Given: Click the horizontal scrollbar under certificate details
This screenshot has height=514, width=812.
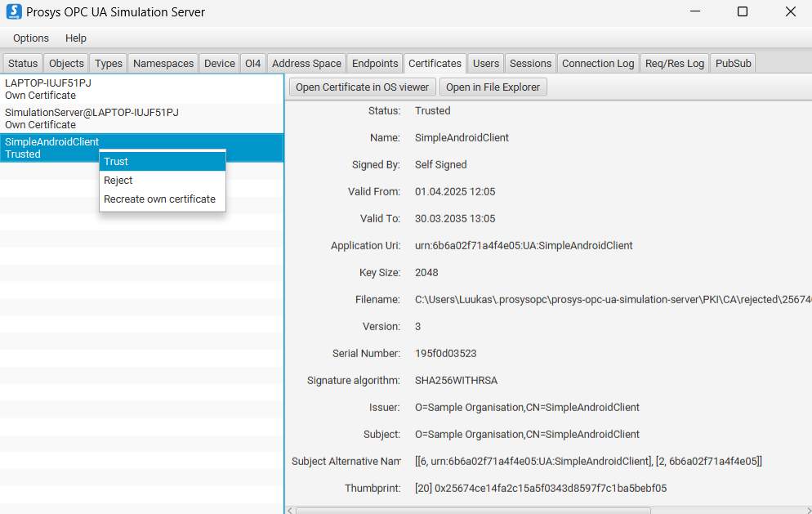Looking at the screenshot, I should [472, 510].
